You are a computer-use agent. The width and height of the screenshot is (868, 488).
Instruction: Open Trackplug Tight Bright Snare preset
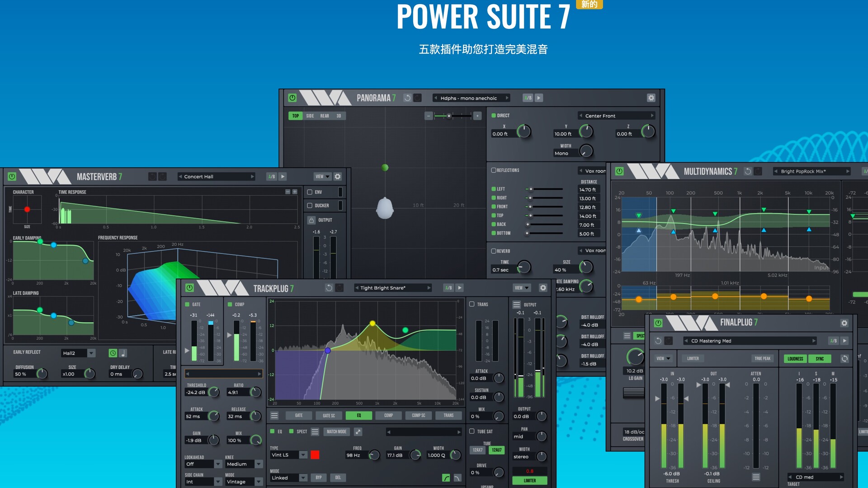[x=393, y=288]
